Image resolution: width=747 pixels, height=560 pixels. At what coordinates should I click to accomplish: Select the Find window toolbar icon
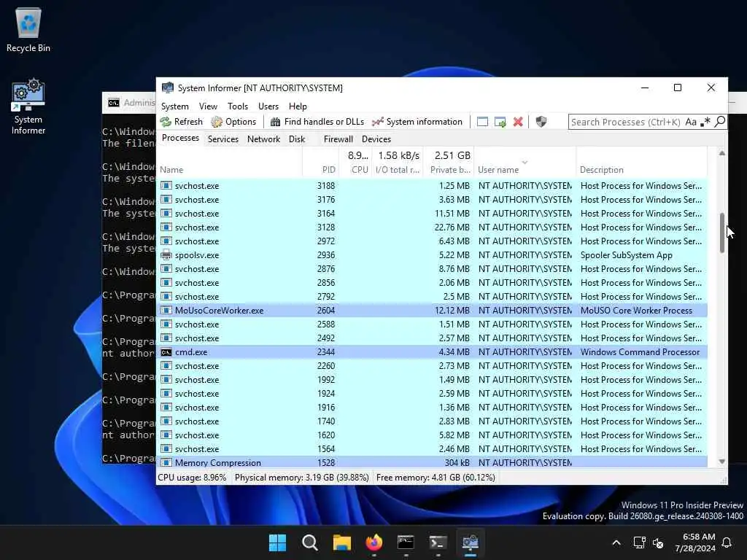(482, 122)
